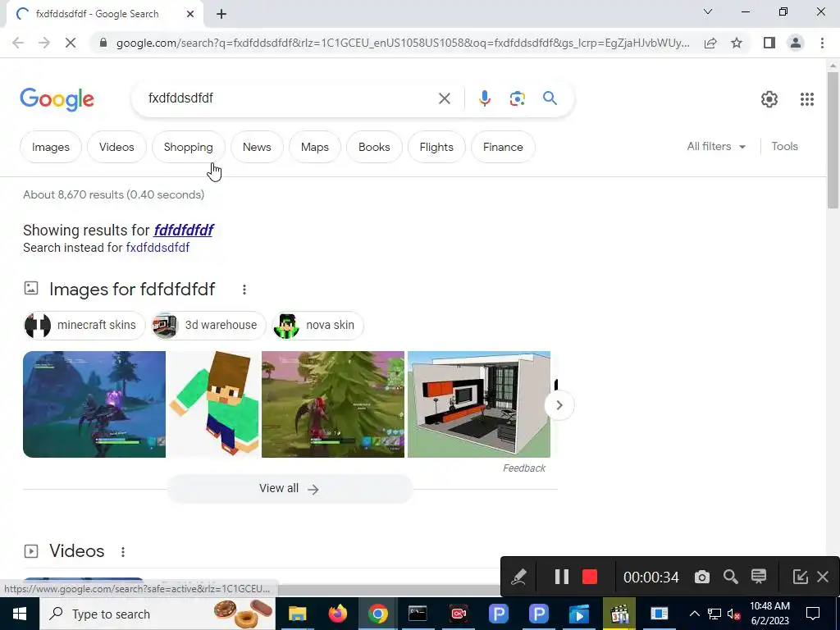Share this page from address bar
This screenshot has width=840, height=630.
(x=710, y=43)
